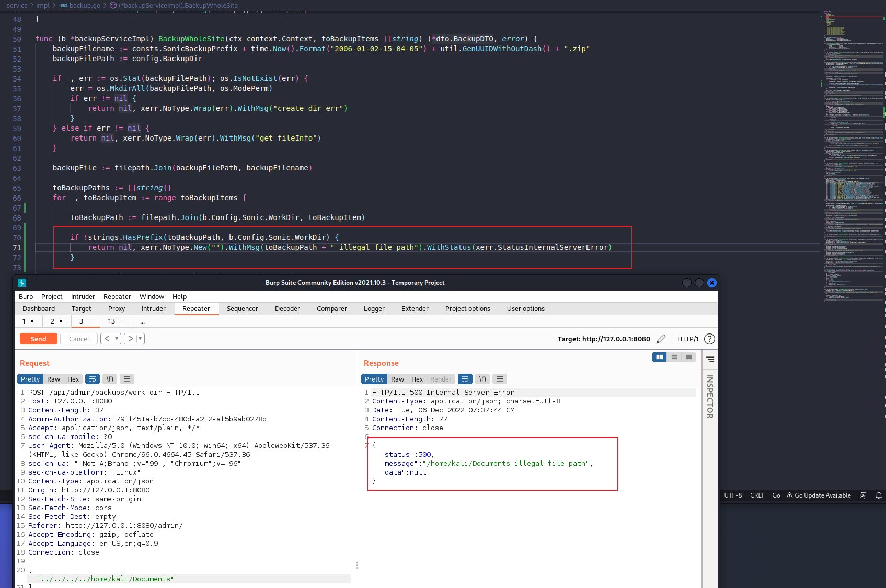
Task: Click the line-wrap \n icon in the Response panel
Action: pyautogui.click(x=481, y=378)
